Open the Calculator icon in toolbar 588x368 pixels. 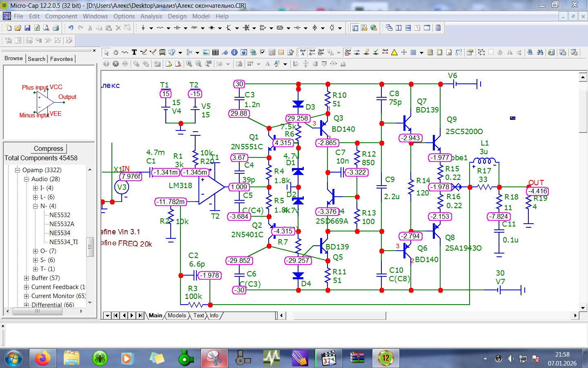pyautogui.click(x=438, y=28)
